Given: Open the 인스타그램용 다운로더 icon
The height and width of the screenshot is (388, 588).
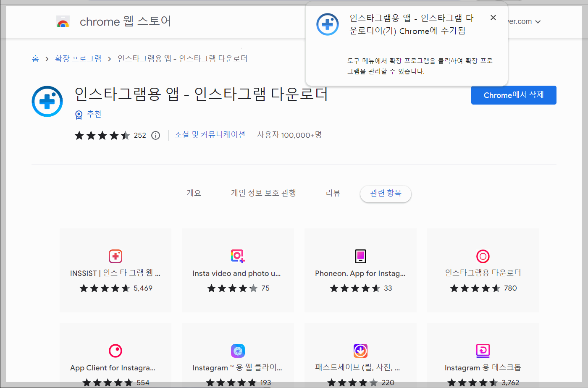Looking at the screenshot, I should click(483, 256).
